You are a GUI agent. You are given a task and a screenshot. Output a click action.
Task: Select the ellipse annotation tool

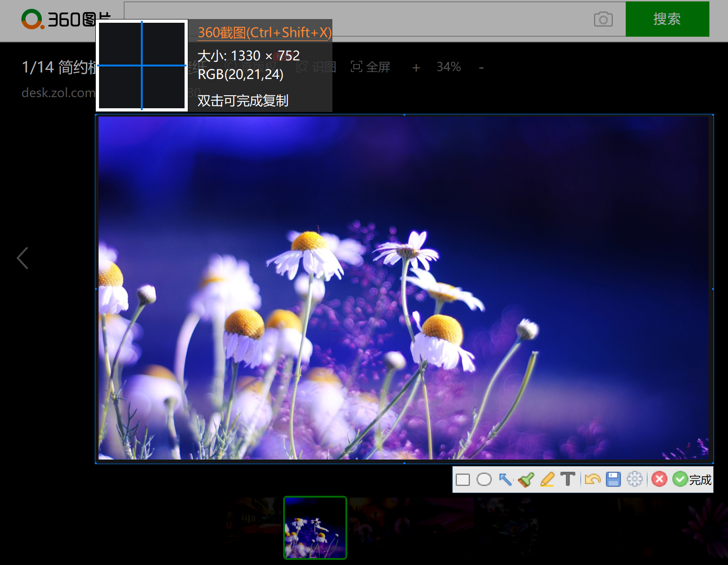pyautogui.click(x=484, y=480)
